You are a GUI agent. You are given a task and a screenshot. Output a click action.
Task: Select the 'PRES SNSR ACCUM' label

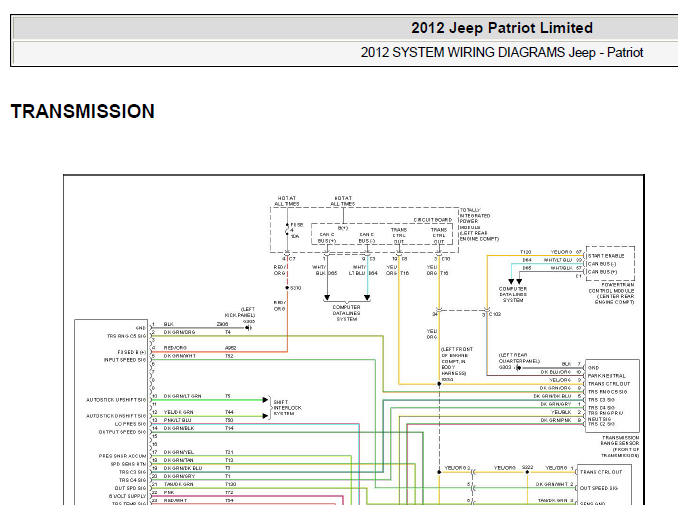click(x=122, y=456)
